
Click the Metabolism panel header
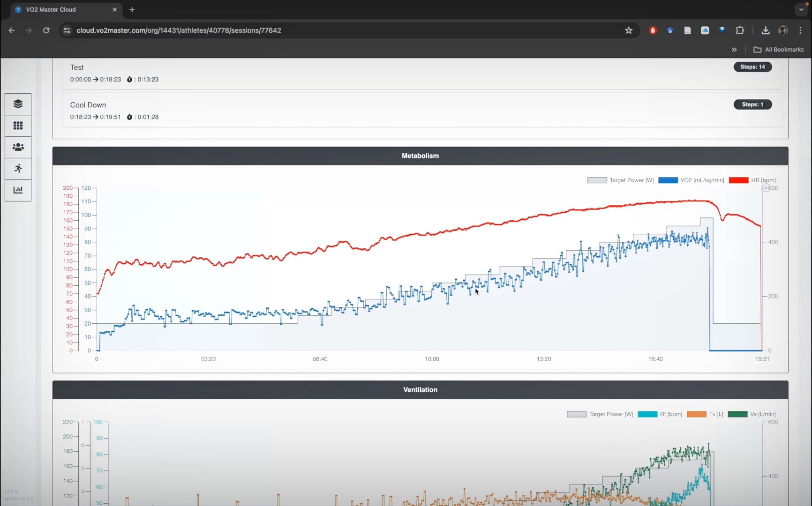420,156
